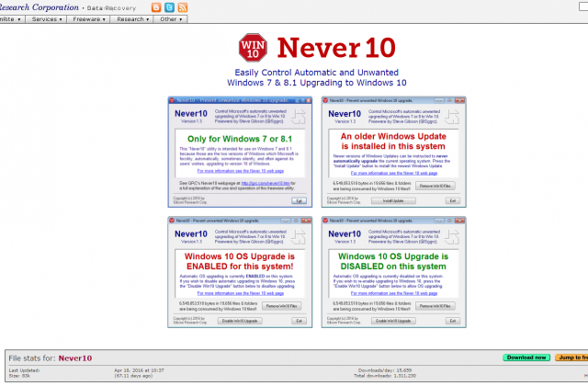The image size is (588, 386).
Task: Click Remove Win10 Files in DISABLED screenshot
Action: [x=435, y=306]
